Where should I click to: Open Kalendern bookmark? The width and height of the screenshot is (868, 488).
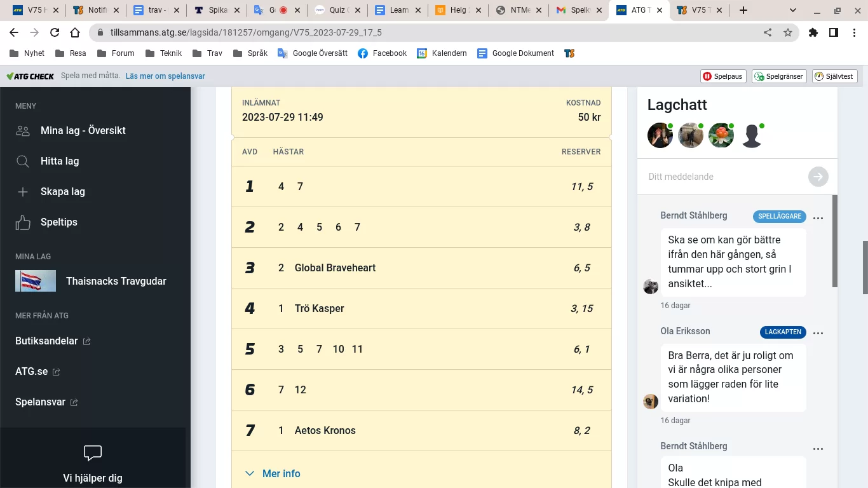coord(442,53)
